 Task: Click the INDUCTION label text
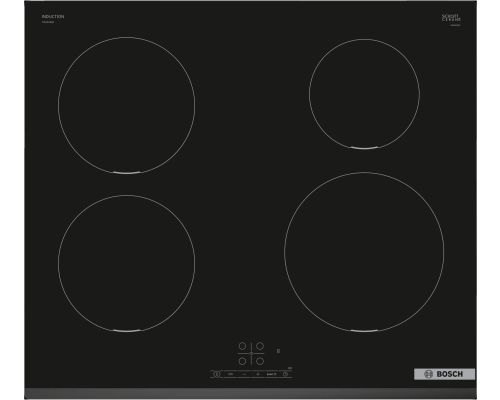[53, 16]
